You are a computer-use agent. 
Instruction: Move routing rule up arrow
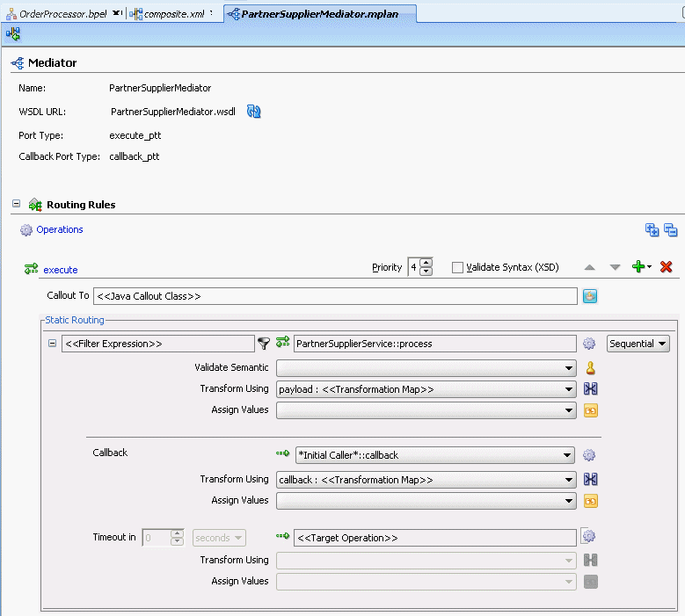(590, 267)
